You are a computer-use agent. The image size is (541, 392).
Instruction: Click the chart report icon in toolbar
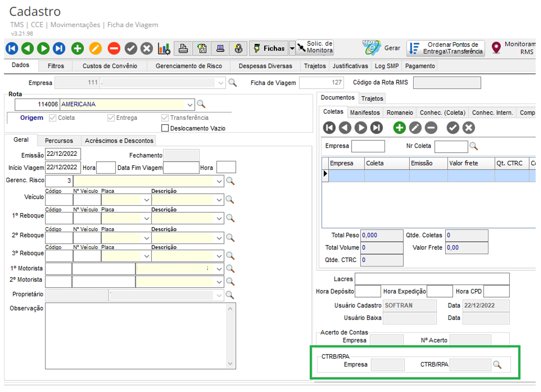(x=164, y=49)
